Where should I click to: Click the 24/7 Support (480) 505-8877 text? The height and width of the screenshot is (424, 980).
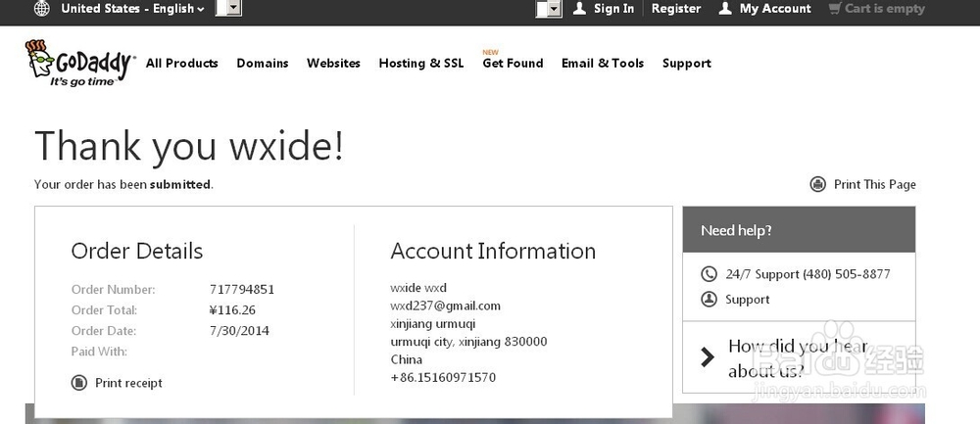(x=808, y=274)
